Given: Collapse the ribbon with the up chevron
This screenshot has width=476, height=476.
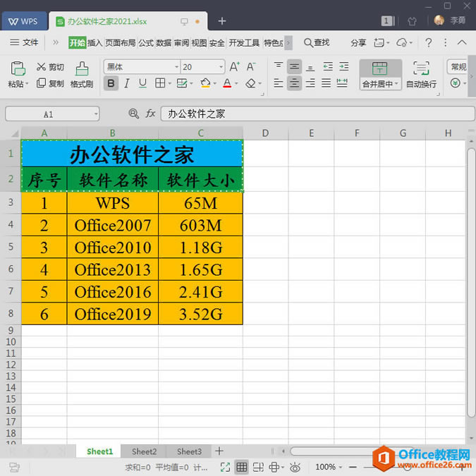Looking at the screenshot, I should click(x=462, y=42).
